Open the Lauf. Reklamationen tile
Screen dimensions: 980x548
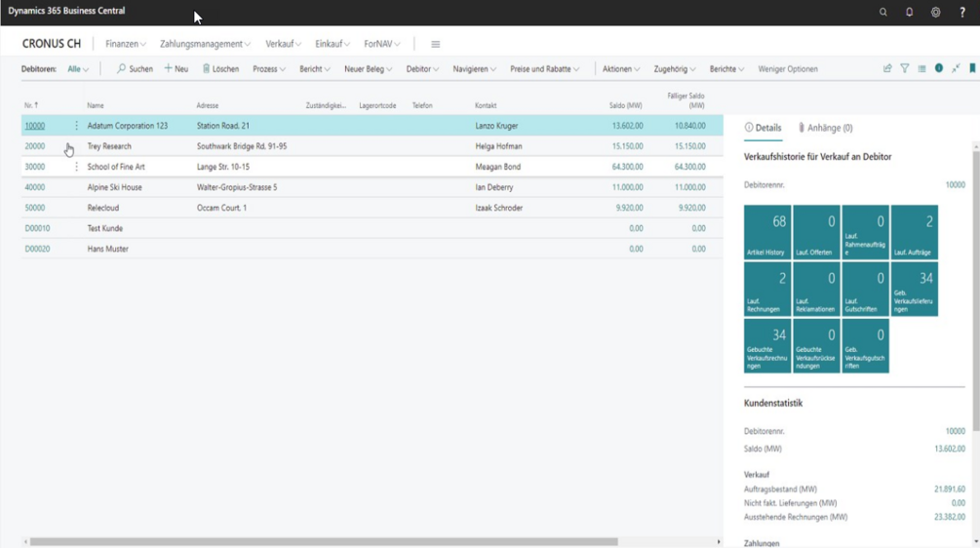pos(816,289)
